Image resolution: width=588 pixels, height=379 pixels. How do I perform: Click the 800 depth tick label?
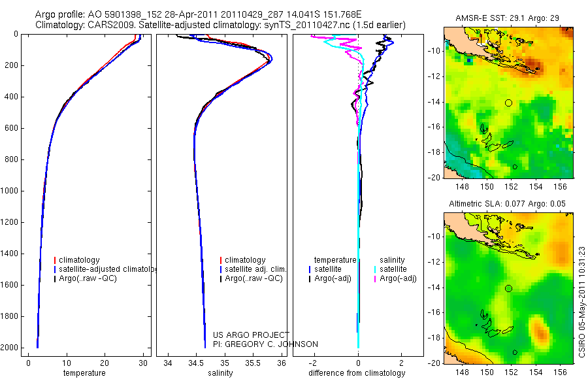click(x=12, y=159)
